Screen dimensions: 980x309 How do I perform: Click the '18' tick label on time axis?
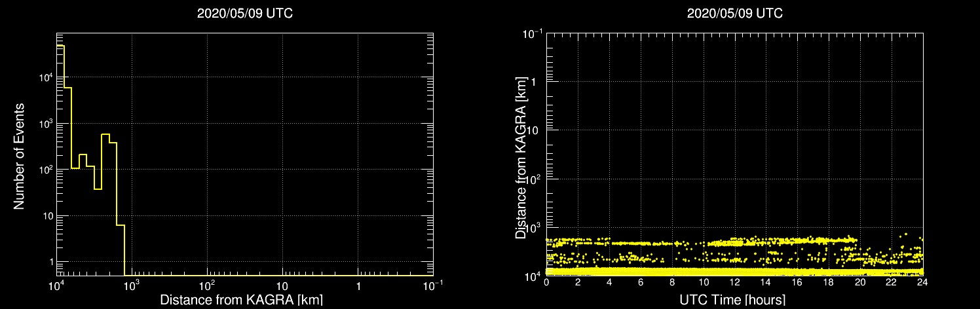[829, 283]
